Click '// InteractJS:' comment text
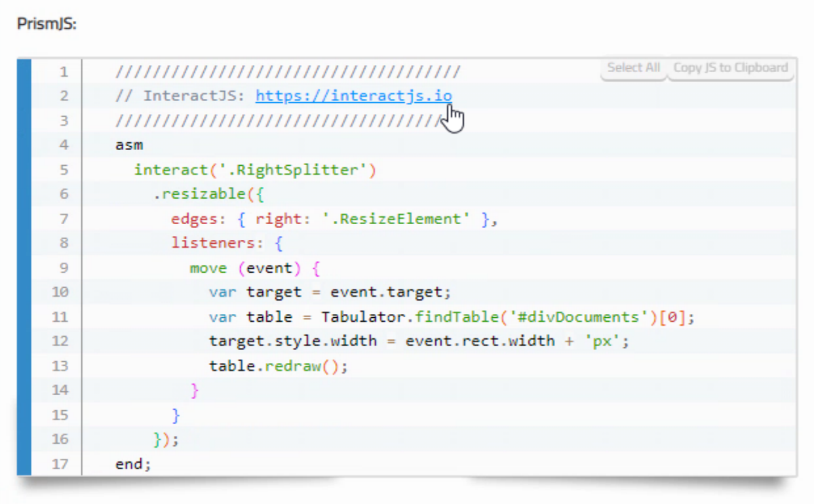The width and height of the screenshot is (814, 504). (180, 96)
